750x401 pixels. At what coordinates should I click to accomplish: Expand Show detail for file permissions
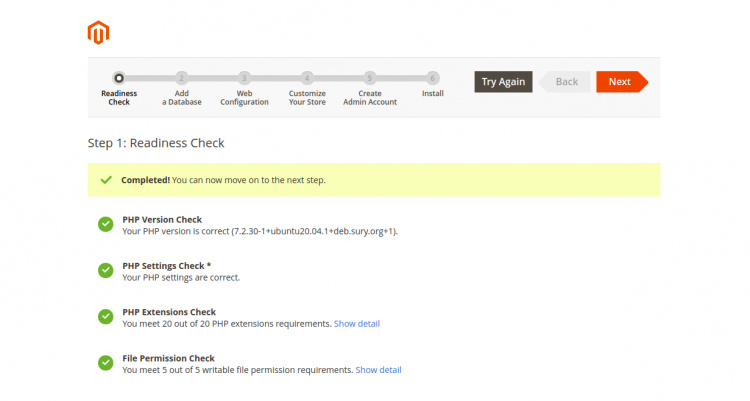point(378,370)
